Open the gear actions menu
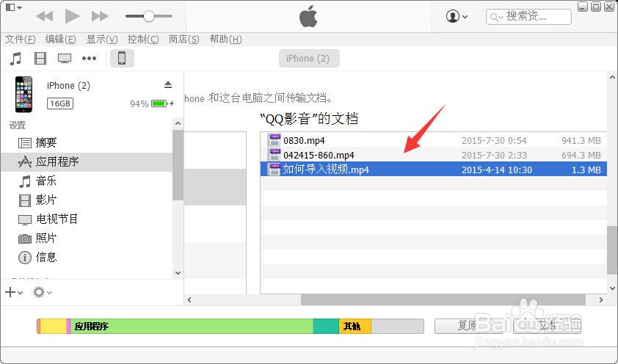The width and height of the screenshot is (618, 364). [x=42, y=292]
